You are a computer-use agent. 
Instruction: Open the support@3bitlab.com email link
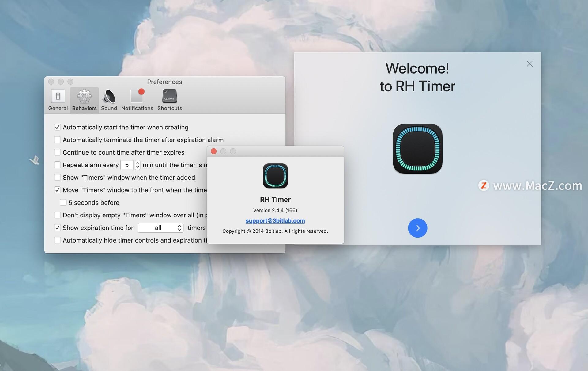[275, 220]
